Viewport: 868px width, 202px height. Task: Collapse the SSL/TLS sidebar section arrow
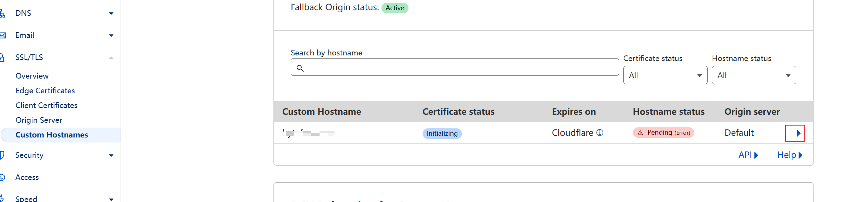pyautogui.click(x=111, y=58)
